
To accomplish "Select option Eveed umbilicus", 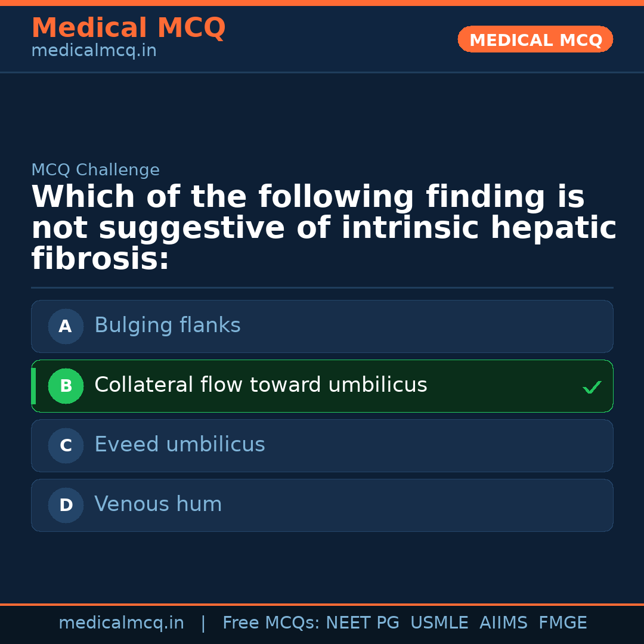I will click(179, 445).
